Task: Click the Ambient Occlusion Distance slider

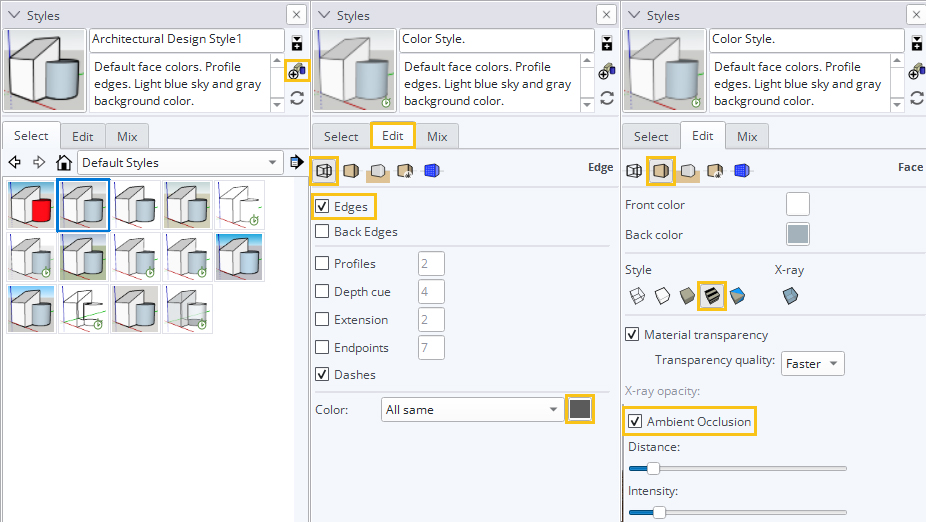Action: [x=737, y=468]
